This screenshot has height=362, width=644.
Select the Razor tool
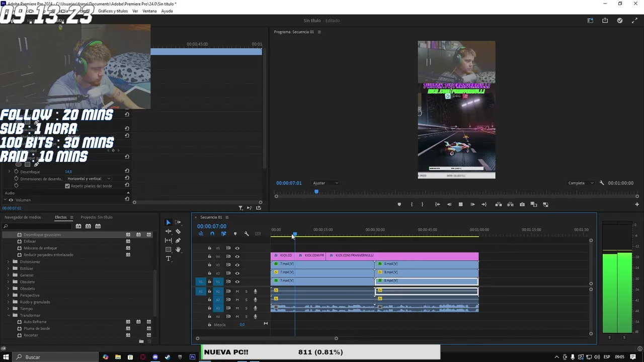click(x=178, y=231)
